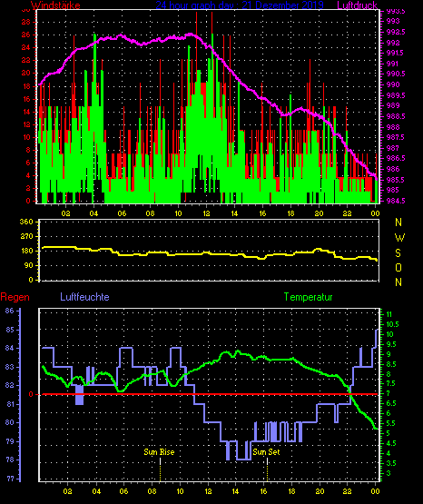Click the 984.5 pressure axis value
This screenshot has width=423, height=504.
(395, 201)
